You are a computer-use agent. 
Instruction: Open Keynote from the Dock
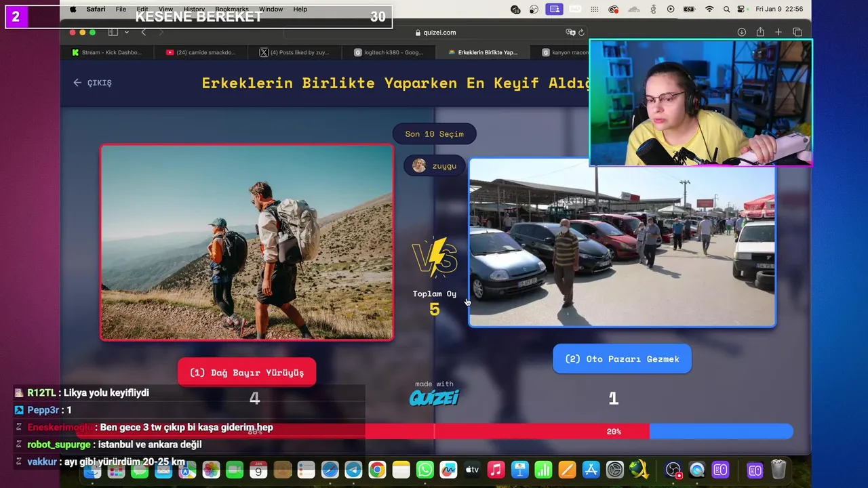[520, 470]
